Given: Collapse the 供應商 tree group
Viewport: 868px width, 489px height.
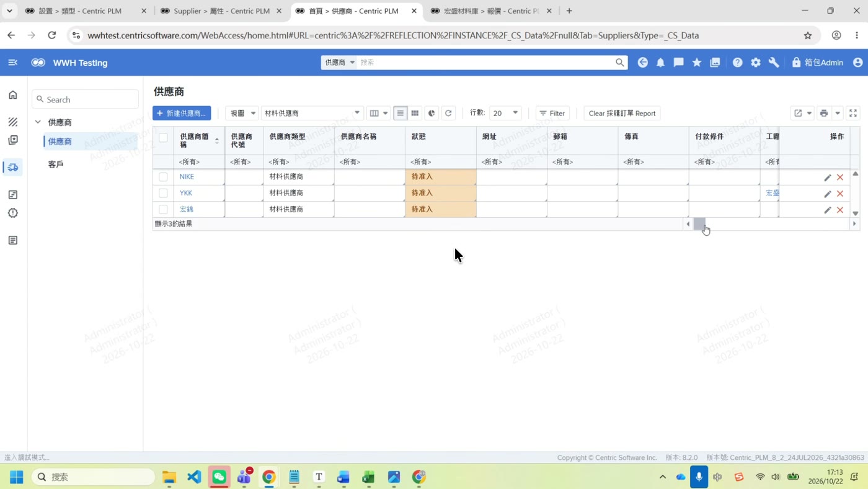Looking at the screenshot, I should tap(38, 122).
